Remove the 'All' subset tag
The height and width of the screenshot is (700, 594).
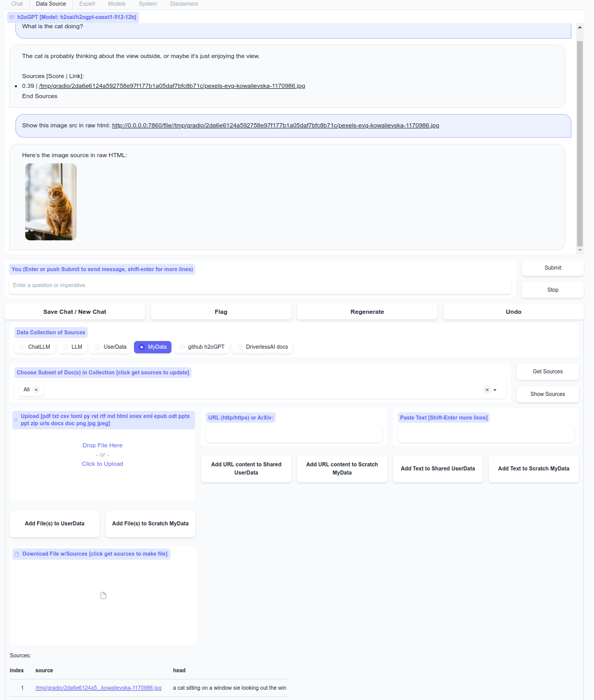point(36,390)
